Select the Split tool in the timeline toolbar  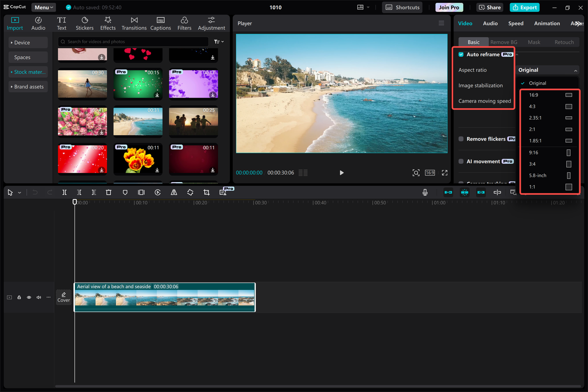point(64,192)
